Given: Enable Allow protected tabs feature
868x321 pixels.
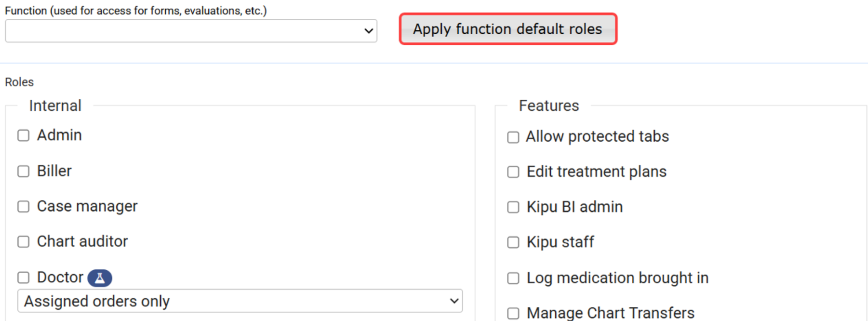Looking at the screenshot, I should 513,137.
